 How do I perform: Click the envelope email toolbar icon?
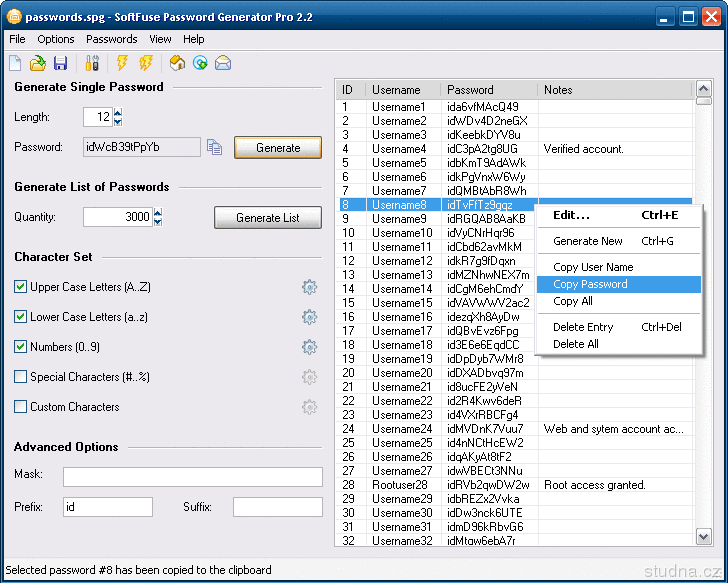(x=222, y=64)
